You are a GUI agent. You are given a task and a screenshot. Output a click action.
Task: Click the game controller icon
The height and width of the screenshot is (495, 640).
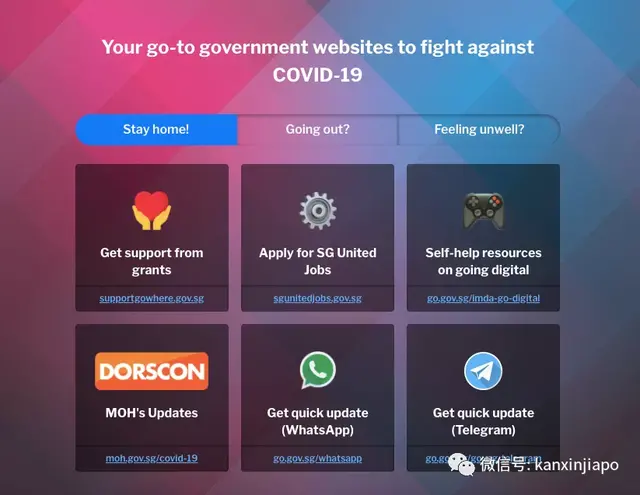pyautogui.click(x=483, y=211)
